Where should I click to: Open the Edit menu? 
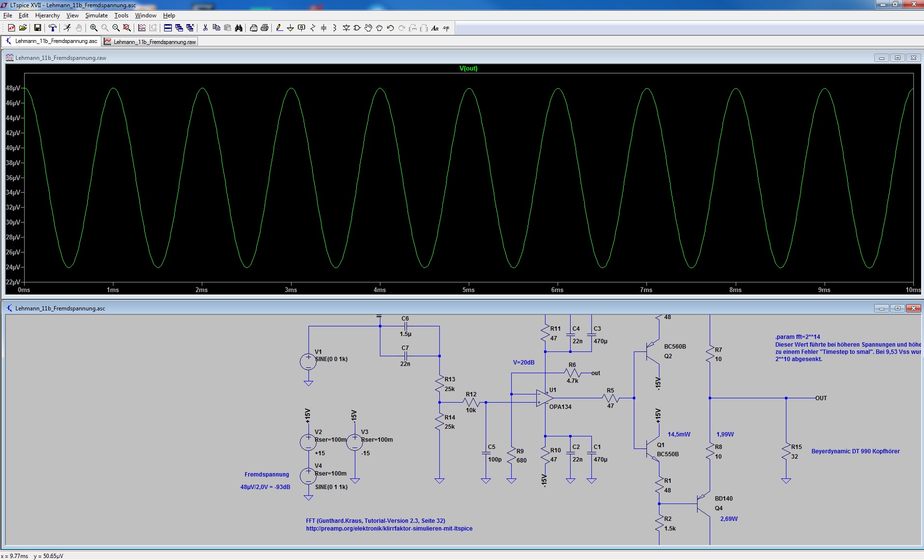pyautogui.click(x=24, y=15)
